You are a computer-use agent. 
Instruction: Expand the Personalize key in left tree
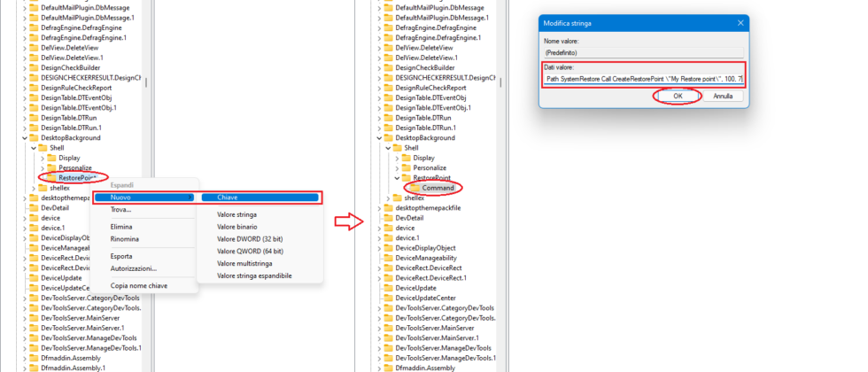click(43, 167)
